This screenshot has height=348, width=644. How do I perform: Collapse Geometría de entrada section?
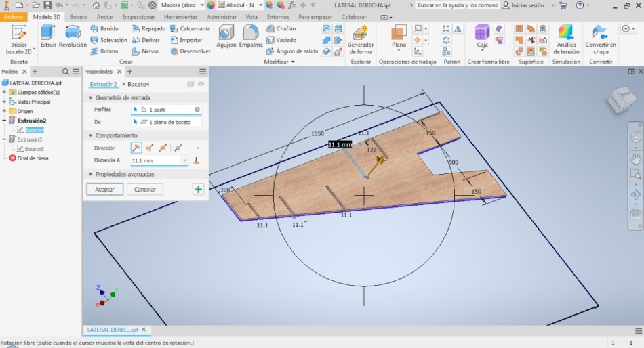click(91, 97)
